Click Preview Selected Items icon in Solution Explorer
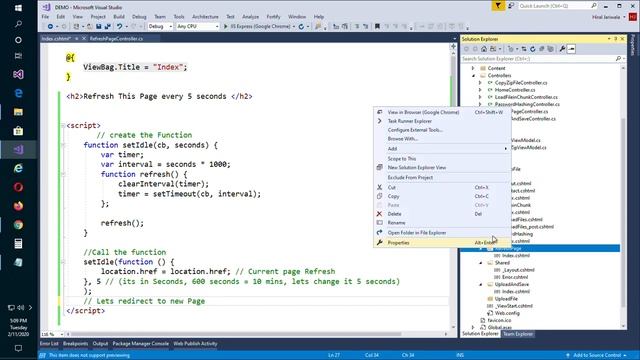 point(571,49)
